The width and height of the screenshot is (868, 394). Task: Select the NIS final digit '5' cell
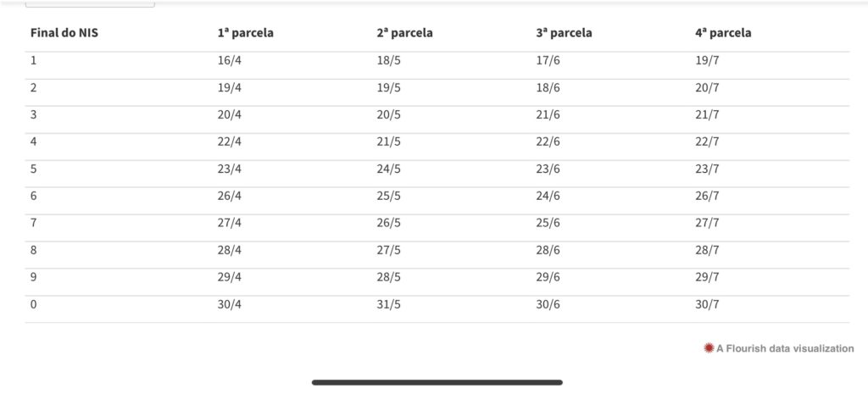[x=34, y=169]
